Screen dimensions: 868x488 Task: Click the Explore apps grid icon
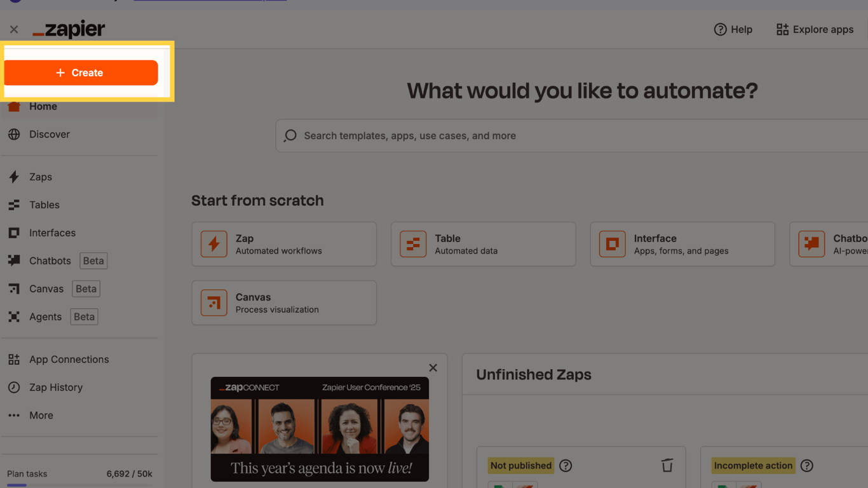pyautogui.click(x=782, y=29)
